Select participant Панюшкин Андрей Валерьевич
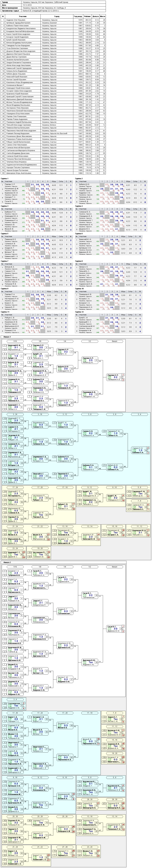152x868 pixels. (x=19, y=122)
